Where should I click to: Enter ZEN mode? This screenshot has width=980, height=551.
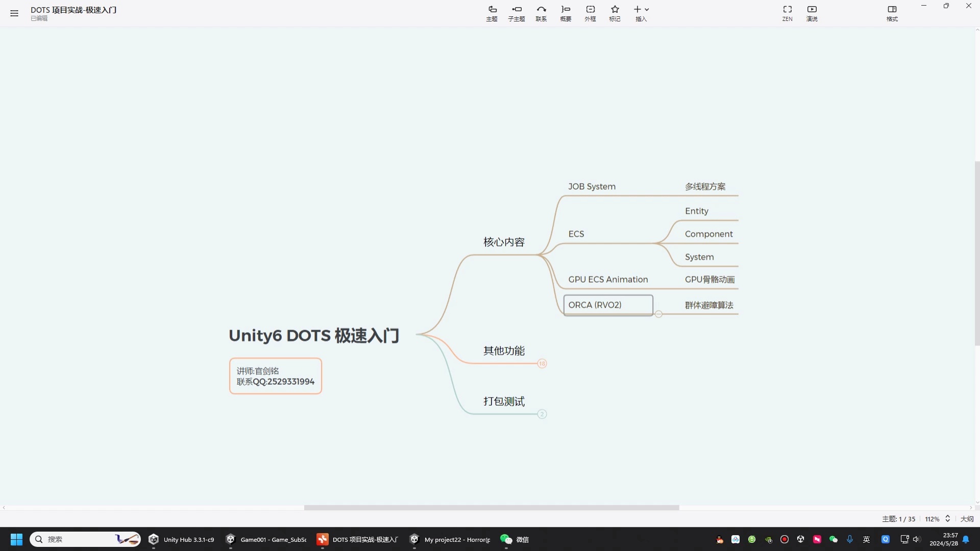[x=787, y=13]
